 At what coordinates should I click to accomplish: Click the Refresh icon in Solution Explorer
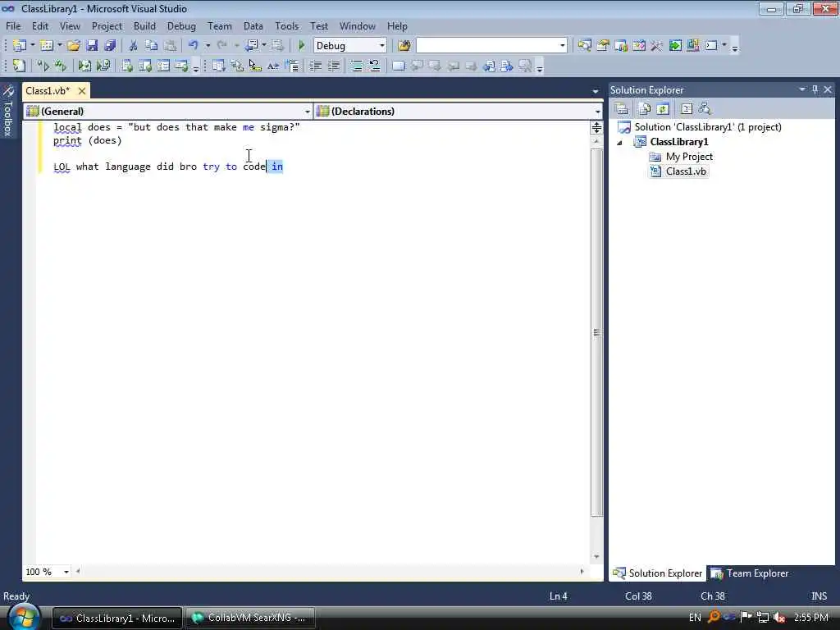(x=663, y=109)
